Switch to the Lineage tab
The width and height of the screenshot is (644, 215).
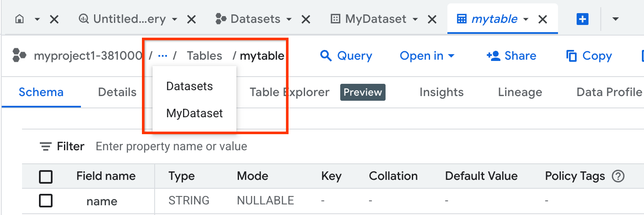tap(520, 92)
